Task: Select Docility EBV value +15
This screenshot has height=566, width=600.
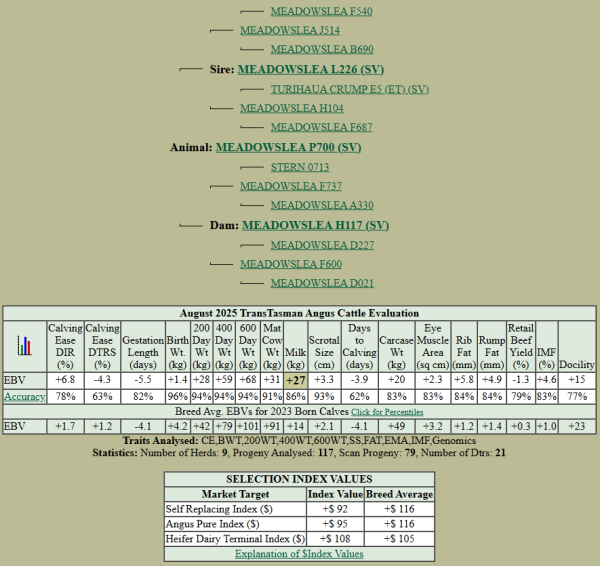Action: pos(577,380)
